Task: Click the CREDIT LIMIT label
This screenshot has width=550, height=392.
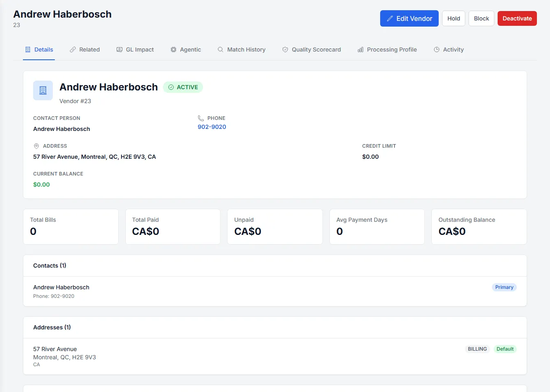Action: click(379, 146)
